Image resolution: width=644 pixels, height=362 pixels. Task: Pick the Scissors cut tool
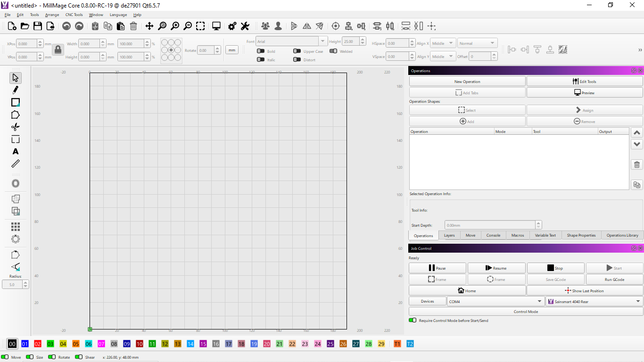[16, 127]
